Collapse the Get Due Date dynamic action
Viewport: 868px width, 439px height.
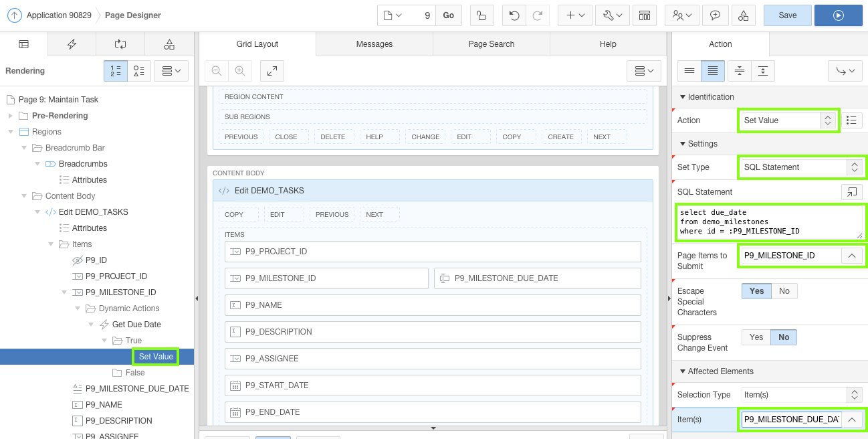[92, 325]
